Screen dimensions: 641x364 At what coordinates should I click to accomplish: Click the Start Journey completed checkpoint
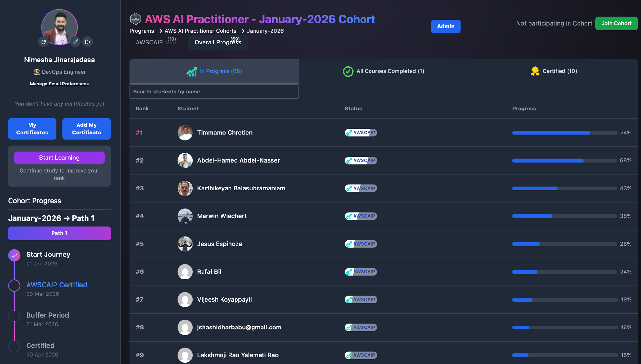click(14, 255)
